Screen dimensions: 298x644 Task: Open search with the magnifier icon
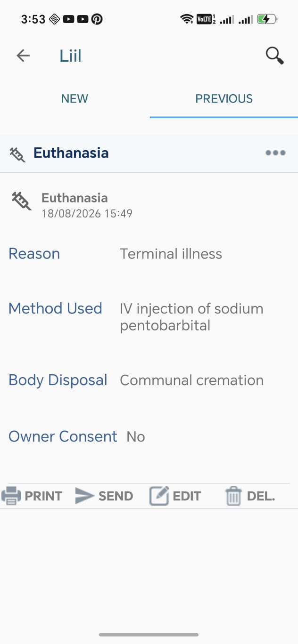(275, 56)
